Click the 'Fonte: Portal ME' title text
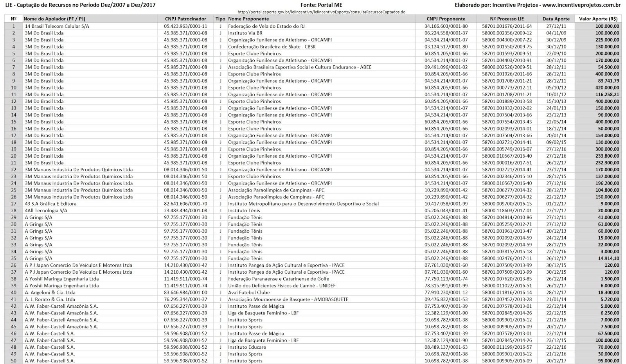This screenshot has width=626, height=364. (x=321, y=5)
